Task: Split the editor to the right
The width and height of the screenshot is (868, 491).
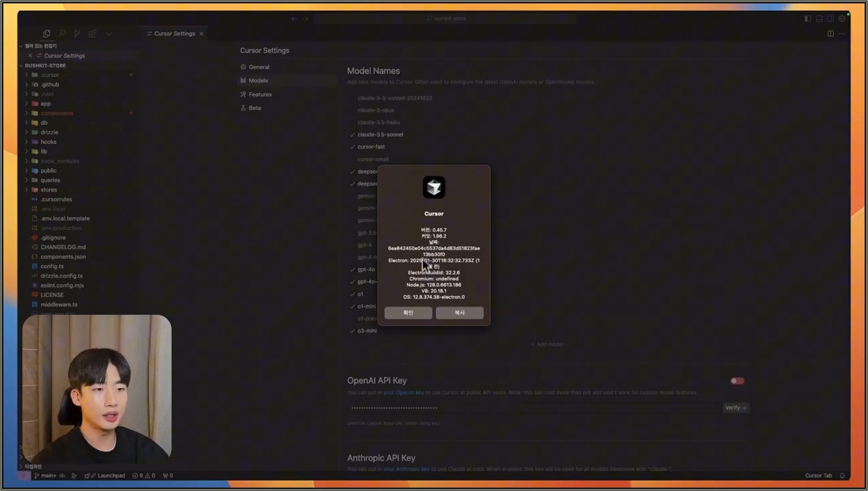Action: click(x=830, y=34)
